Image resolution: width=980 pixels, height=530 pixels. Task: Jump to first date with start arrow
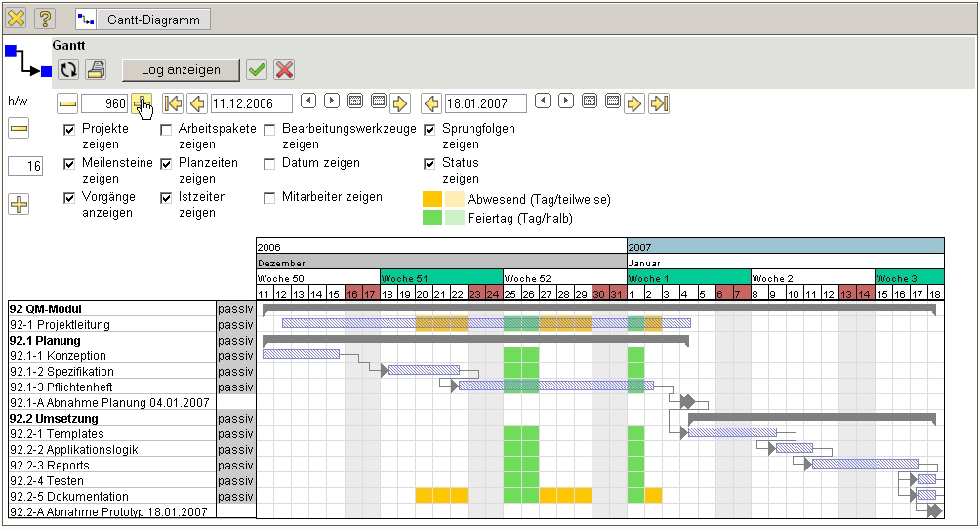[173, 102]
